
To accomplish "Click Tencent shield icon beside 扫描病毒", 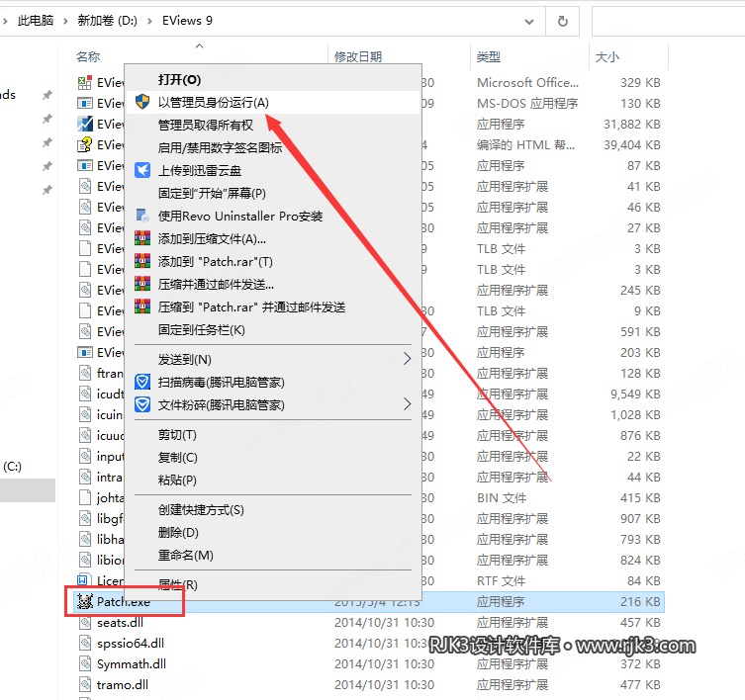I will coord(142,382).
